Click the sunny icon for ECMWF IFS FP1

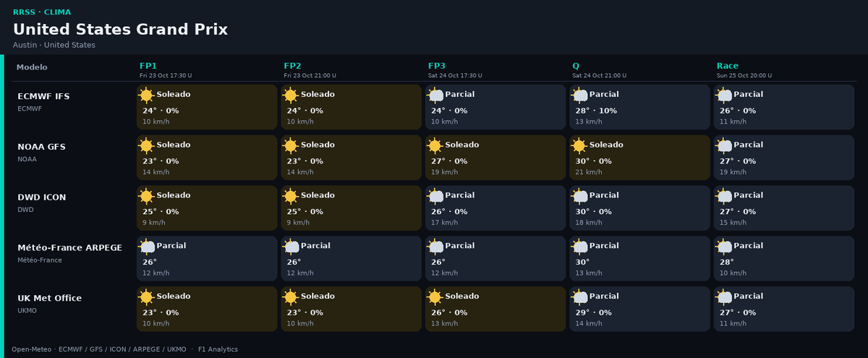[146, 95]
